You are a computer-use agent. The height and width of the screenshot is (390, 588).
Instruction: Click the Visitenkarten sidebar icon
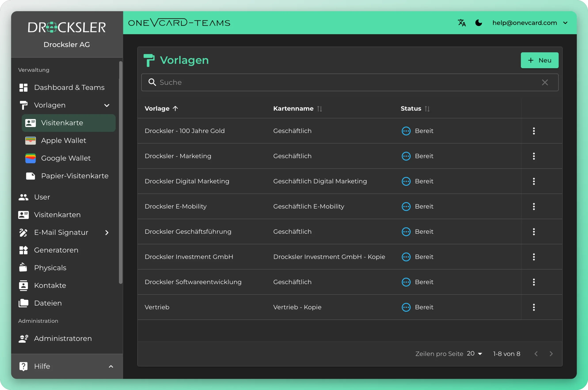point(23,215)
